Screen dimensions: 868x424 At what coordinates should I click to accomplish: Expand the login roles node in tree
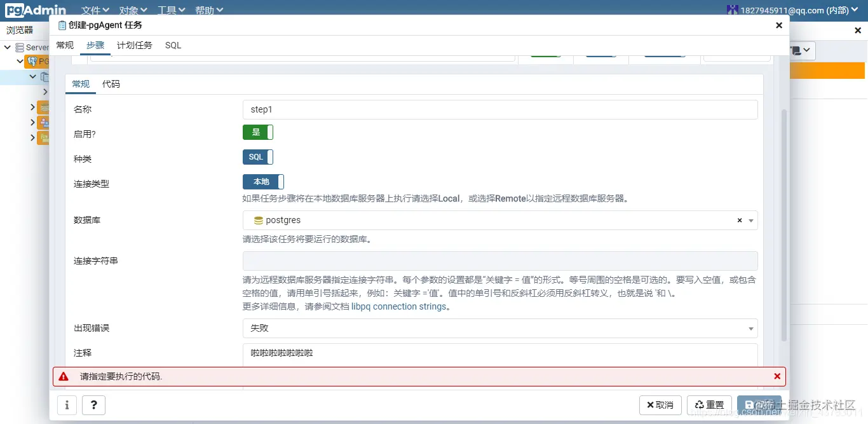tap(32, 121)
